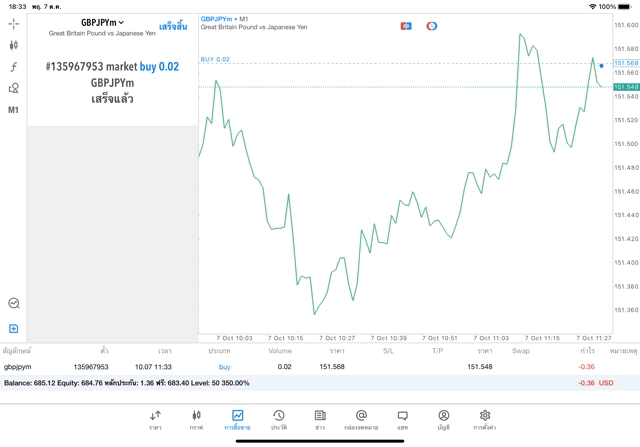Click the Swap column header
640x447 pixels.
pos(521,351)
